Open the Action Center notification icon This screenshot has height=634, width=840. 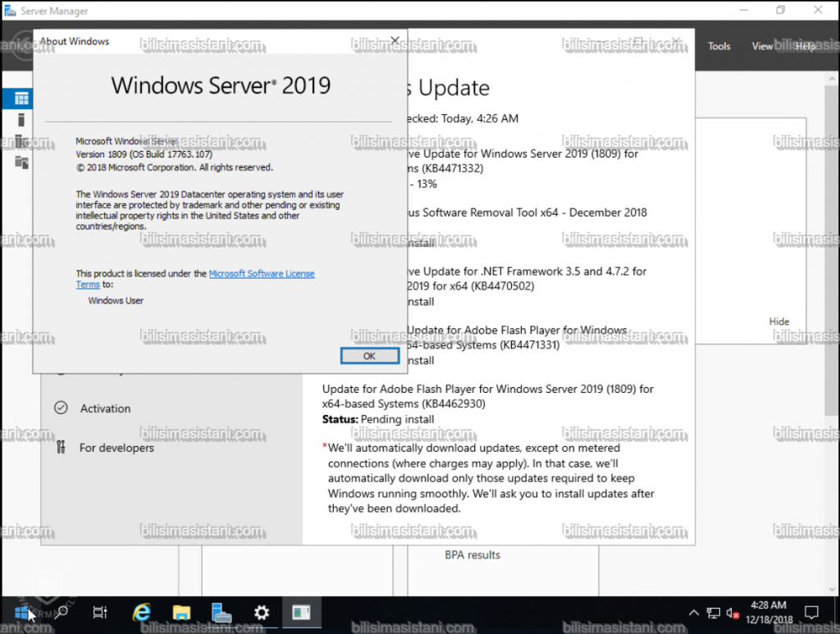click(811, 612)
